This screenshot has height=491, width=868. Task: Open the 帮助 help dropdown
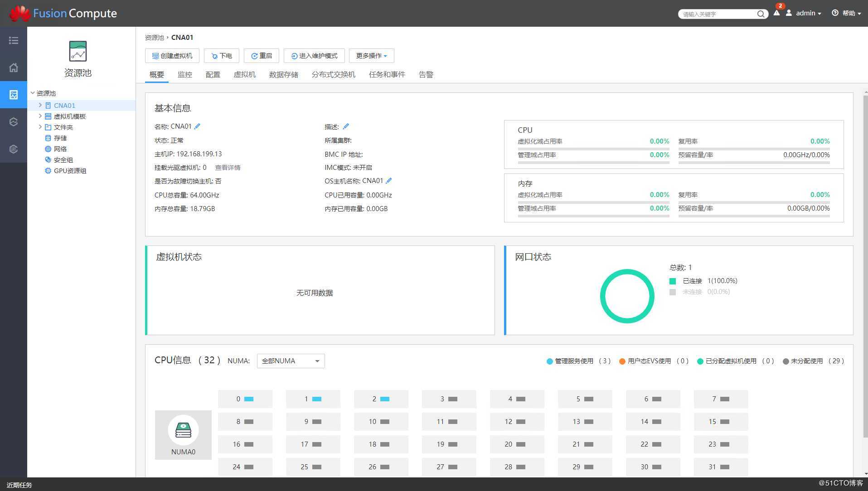(851, 13)
